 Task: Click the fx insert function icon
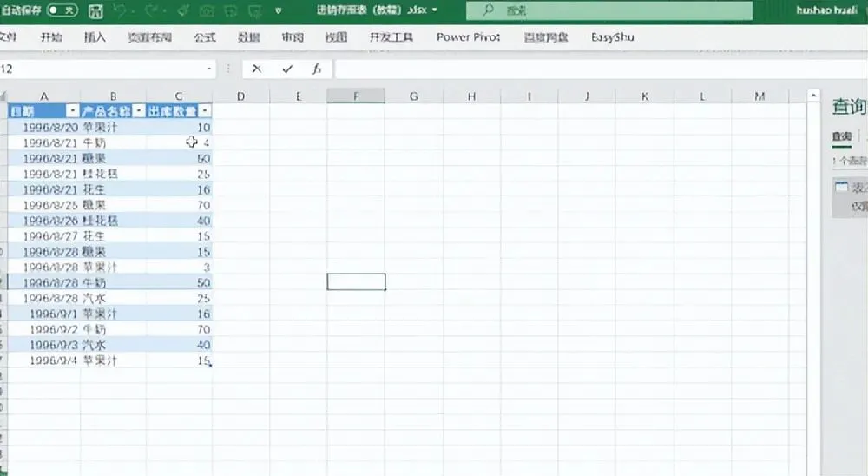point(317,69)
